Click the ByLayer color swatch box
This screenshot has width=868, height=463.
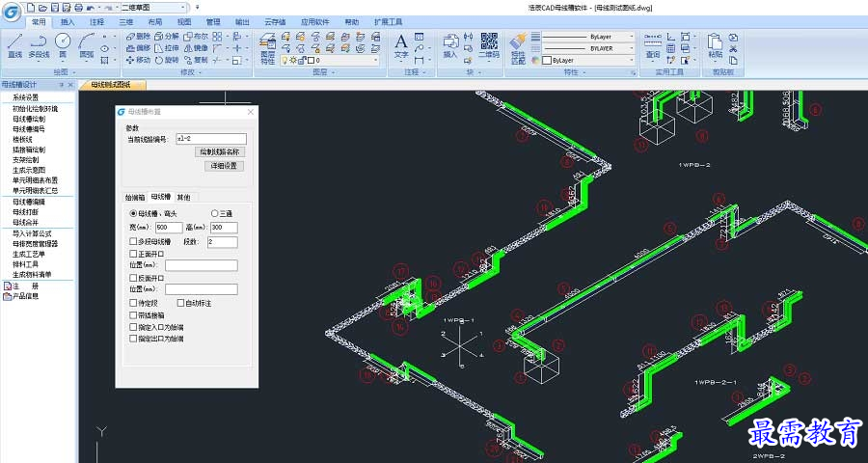pos(547,60)
